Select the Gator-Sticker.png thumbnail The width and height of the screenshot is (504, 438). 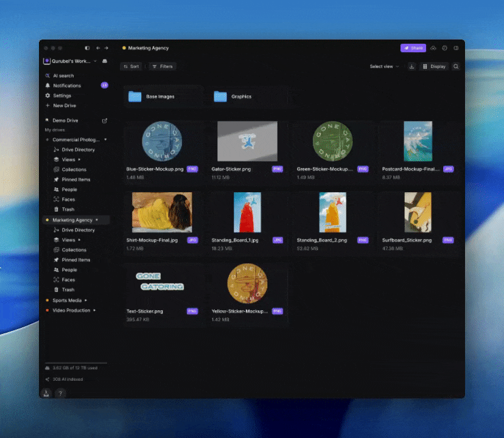click(x=247, y=141)
